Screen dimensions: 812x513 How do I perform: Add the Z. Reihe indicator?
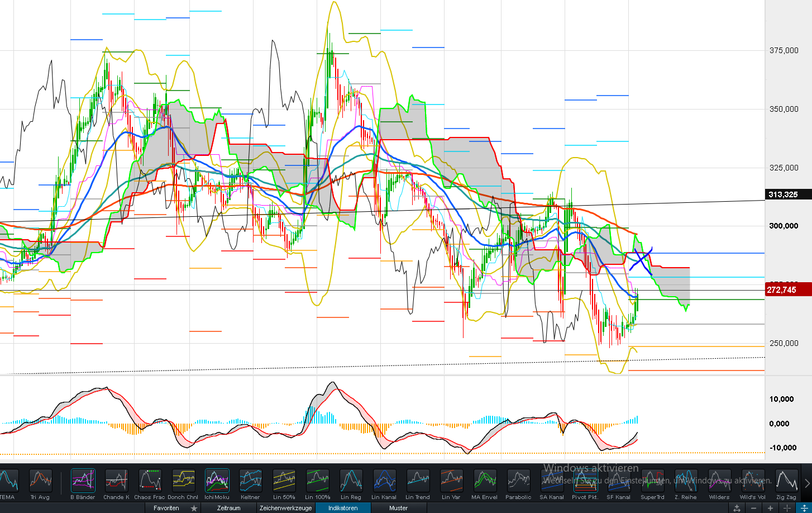point(686,484)
